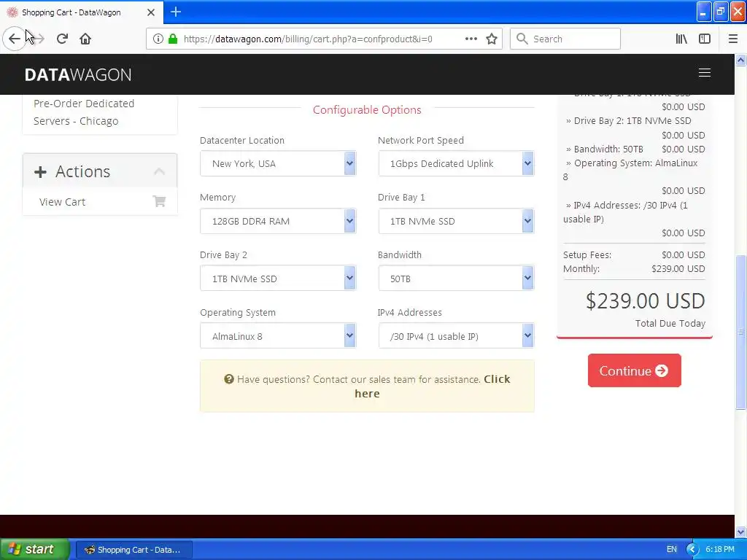Screen dimensions: 747x560
Task: Click the scrollbar up arrow
Action: [741, 60]
